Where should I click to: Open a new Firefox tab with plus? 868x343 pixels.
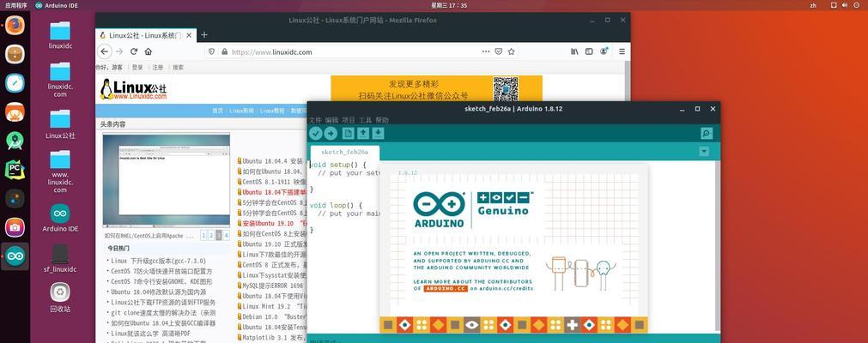(203, 35)
